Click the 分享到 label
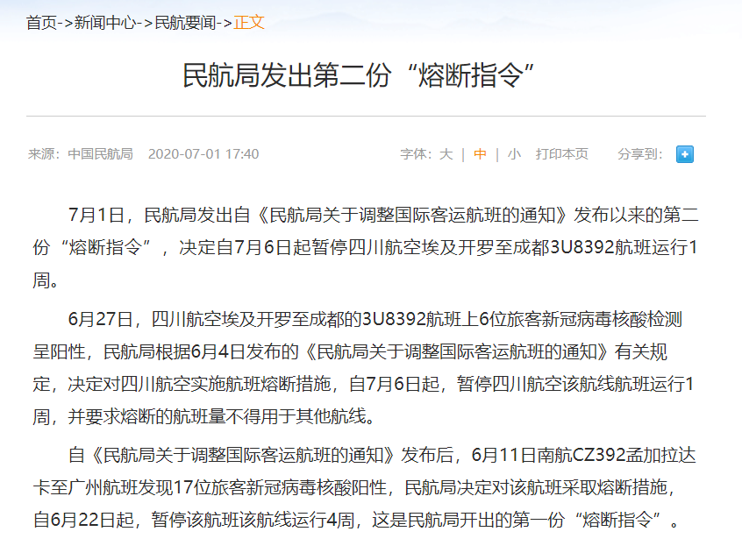 639,154
